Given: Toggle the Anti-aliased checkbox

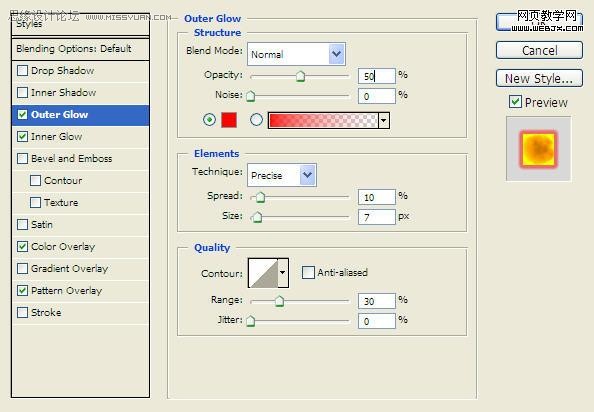Looking at the screenshot, I should click(308, 272).
